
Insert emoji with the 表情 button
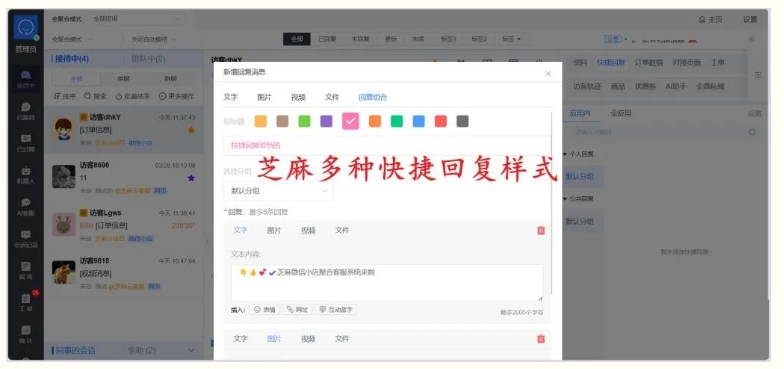coord(264,310)
